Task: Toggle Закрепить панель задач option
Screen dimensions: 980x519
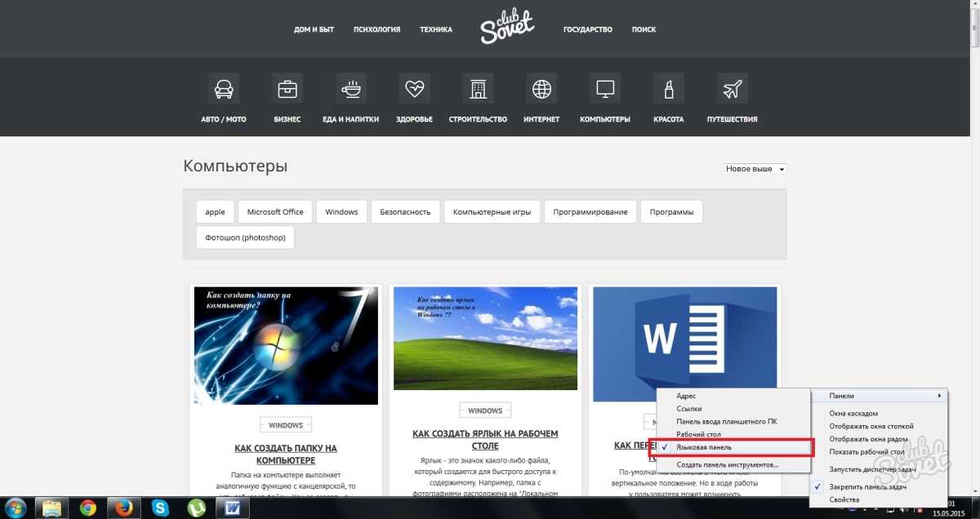Action: point(880,486)
